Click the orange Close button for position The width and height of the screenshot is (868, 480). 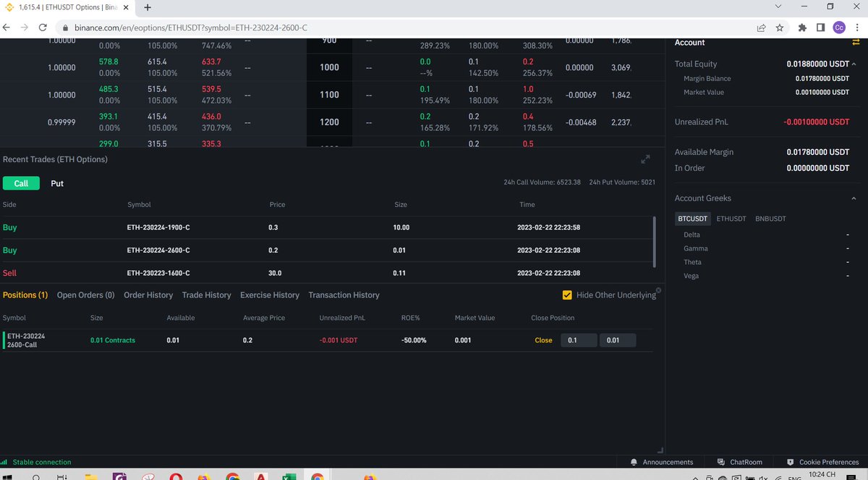(543, 340)
